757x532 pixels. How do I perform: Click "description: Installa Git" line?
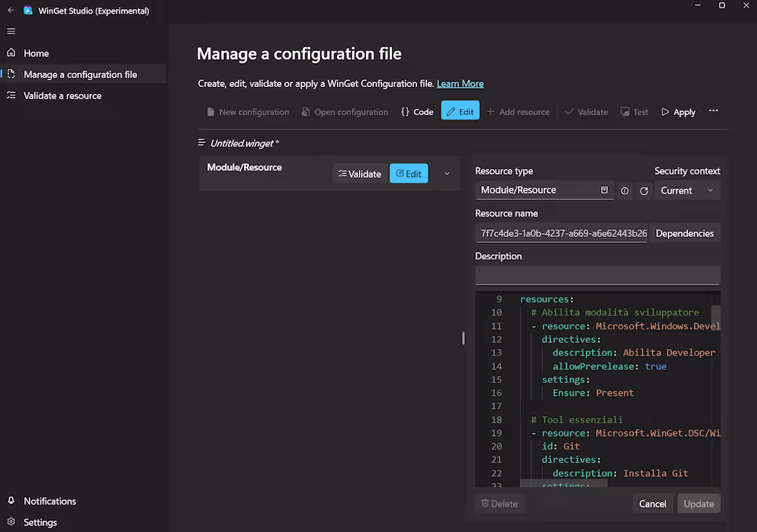(621, 474)
